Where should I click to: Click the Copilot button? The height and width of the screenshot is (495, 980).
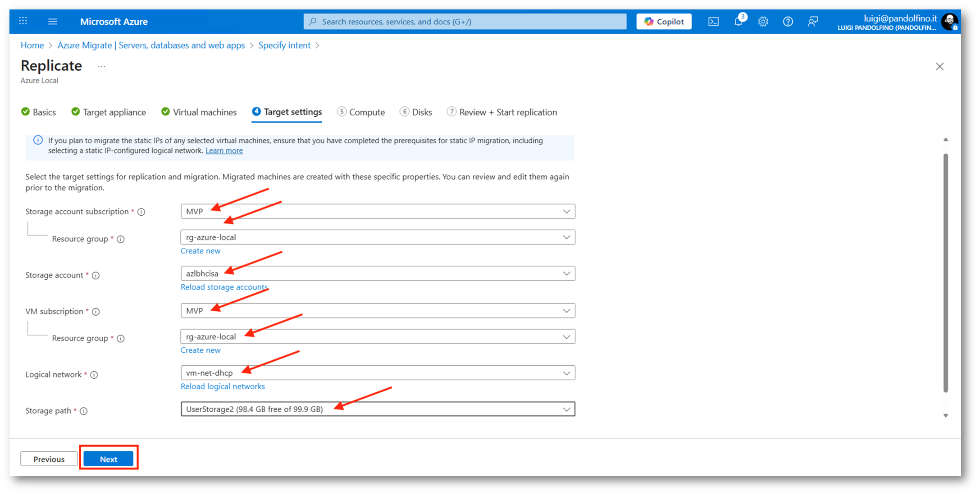(664, 22)
